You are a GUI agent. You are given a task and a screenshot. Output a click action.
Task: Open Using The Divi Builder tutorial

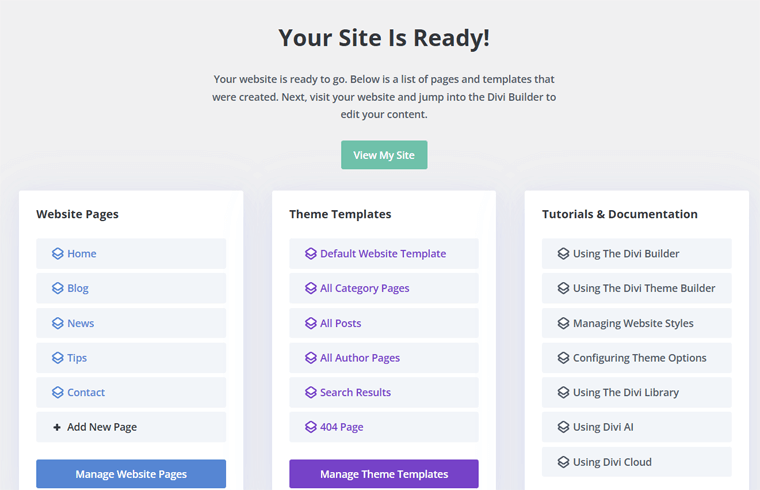pos(637,253)
